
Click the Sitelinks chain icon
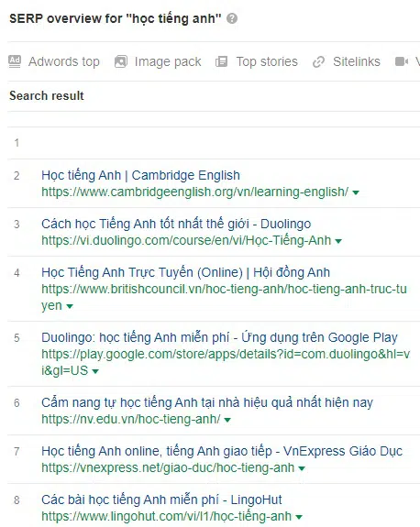[318, 61]
